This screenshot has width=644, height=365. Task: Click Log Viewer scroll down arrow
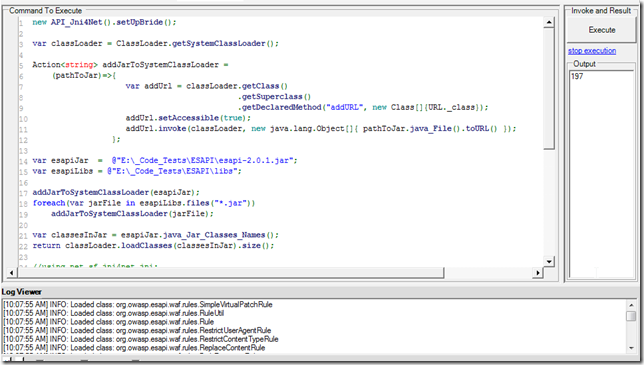631,348
